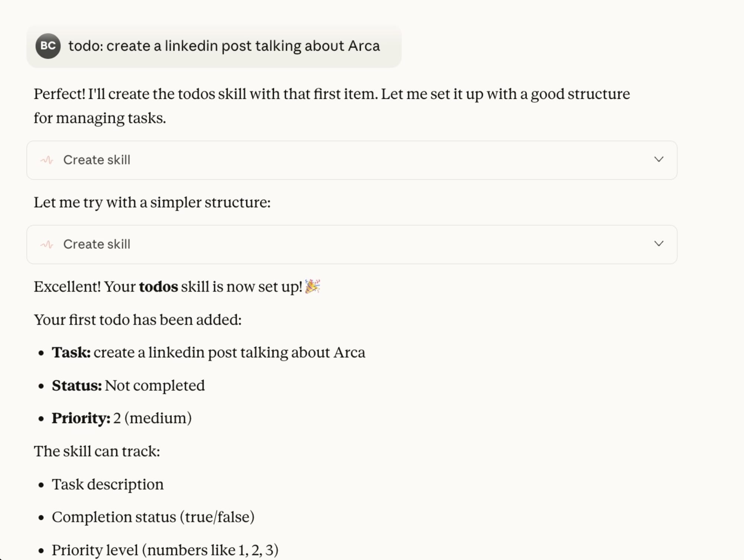Image resolution: width=744 pixels, height=560 pixels.
Task: Click the waveform icon in the first Create skill block
Action: [47, 160]
